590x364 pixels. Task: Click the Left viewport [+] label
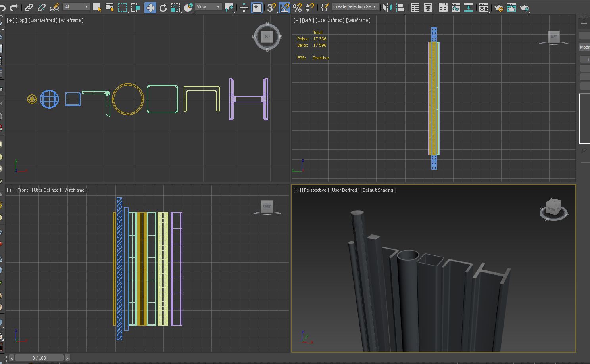pyautogui.click(x=296, y=20)
